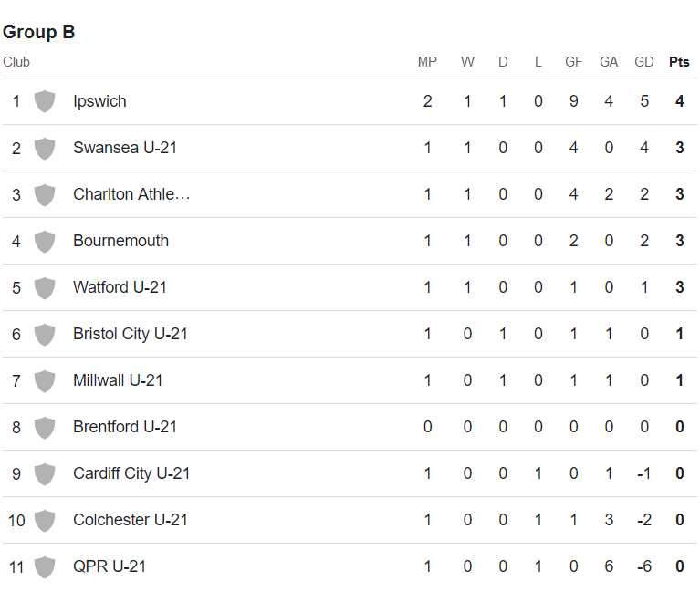This screenshot has height=602, width=700.
Task: Click the Brentford U-21 shield icon
Action: (x=45, y=427)
